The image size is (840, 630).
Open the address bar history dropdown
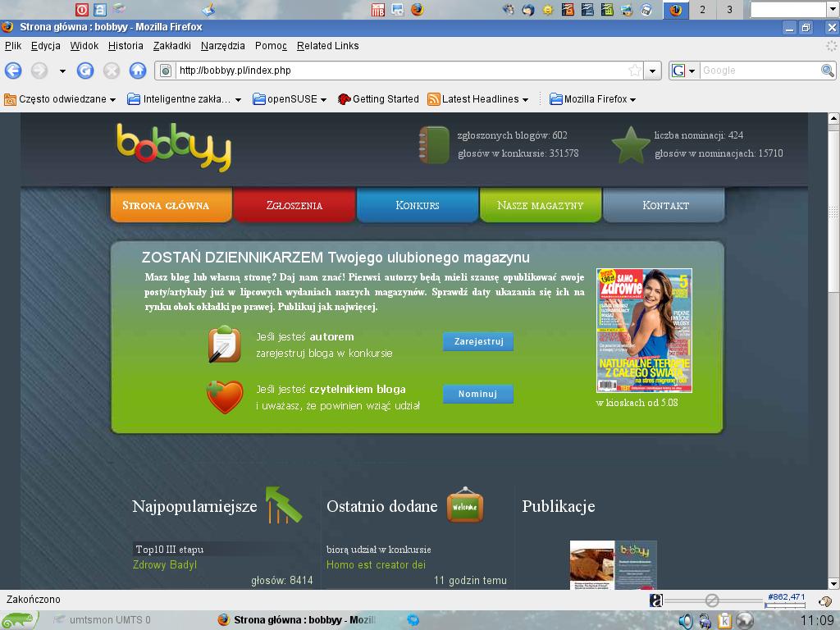(x=652, y=71)
